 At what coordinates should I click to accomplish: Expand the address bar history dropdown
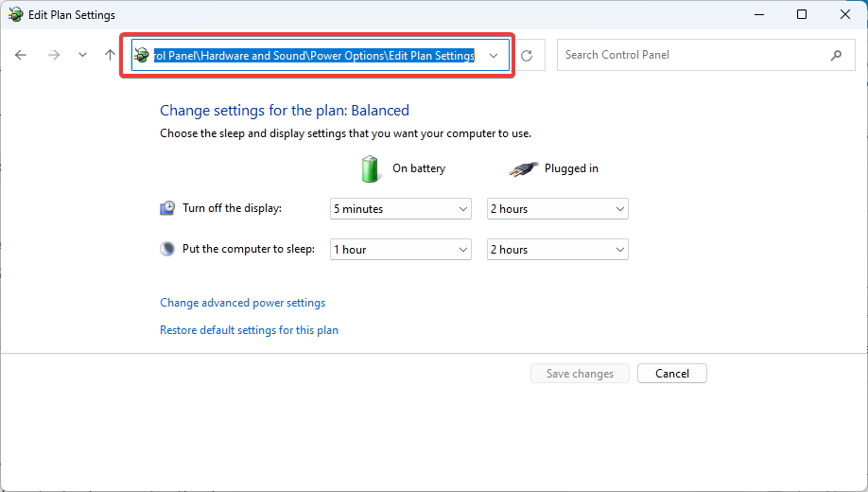pyautogui.click(x=494, y=56)
